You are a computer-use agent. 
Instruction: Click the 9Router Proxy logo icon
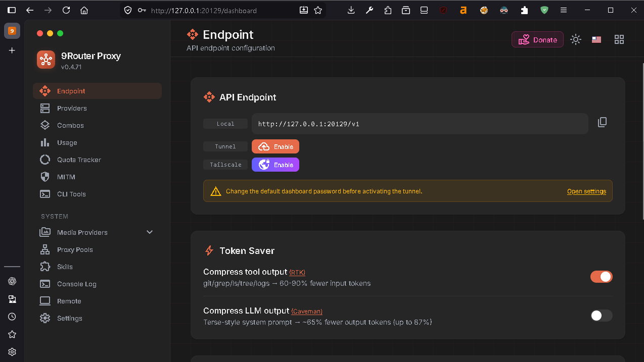[46, 60]
